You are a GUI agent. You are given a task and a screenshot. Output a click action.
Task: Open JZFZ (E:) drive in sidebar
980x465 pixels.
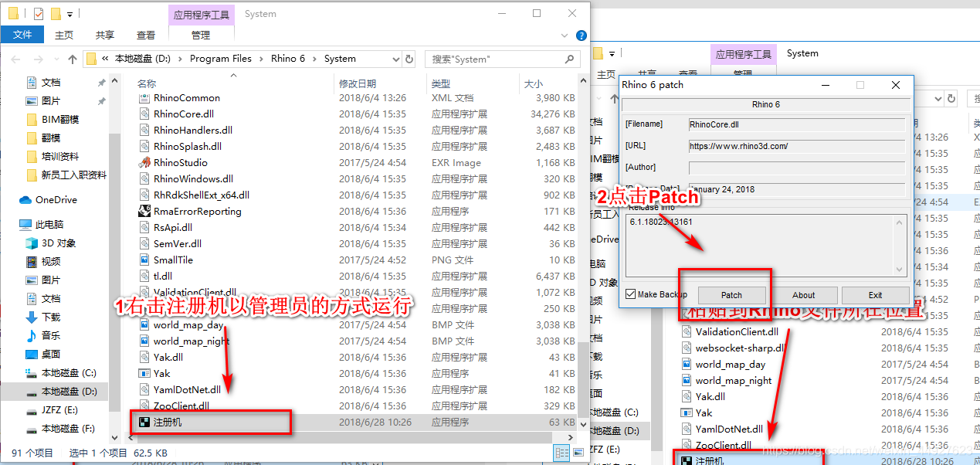[52, 410]
